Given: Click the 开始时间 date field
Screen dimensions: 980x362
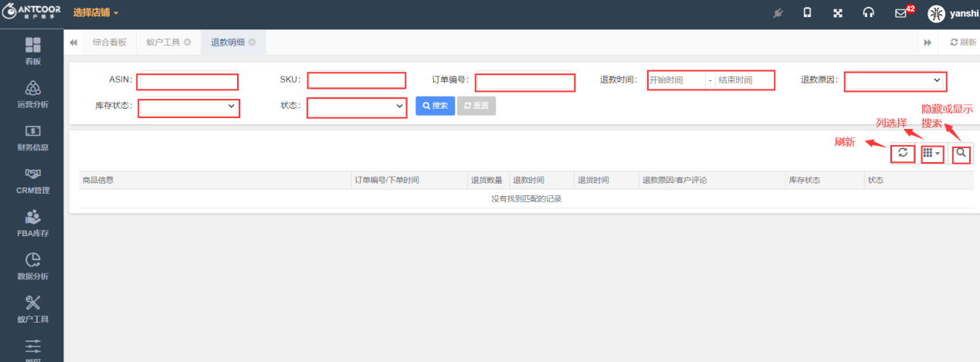Looking at the screenshot, I should click(x=676, y=80).
